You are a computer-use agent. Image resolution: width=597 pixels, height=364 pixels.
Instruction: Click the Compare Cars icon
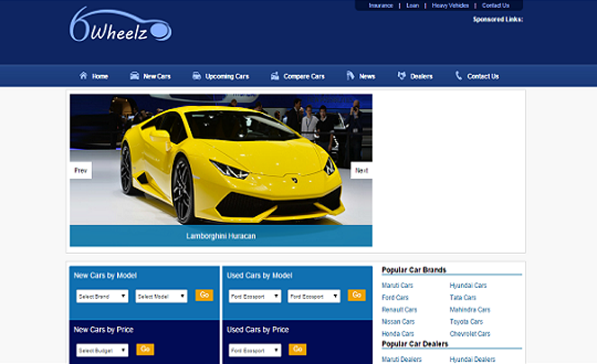(x=274, y=76)
